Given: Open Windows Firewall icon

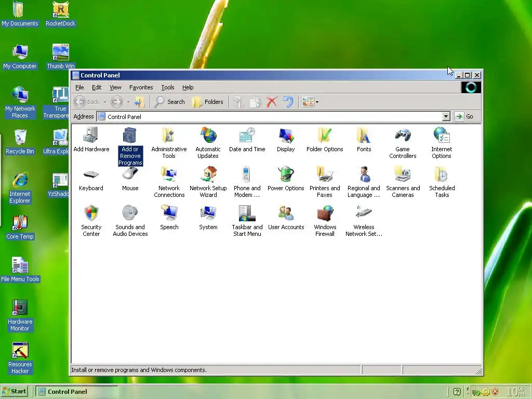Looking at the screenshot, I should (325, 221).
